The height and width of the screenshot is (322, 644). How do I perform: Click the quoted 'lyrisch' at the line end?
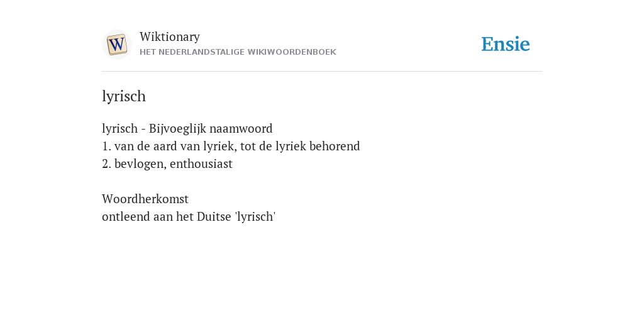(255, 216)
